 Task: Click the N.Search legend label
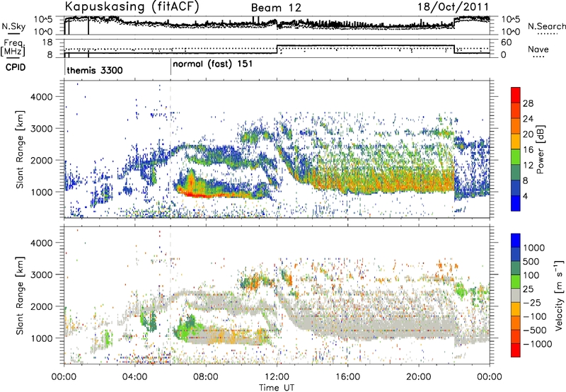click(x=547, y=26)
